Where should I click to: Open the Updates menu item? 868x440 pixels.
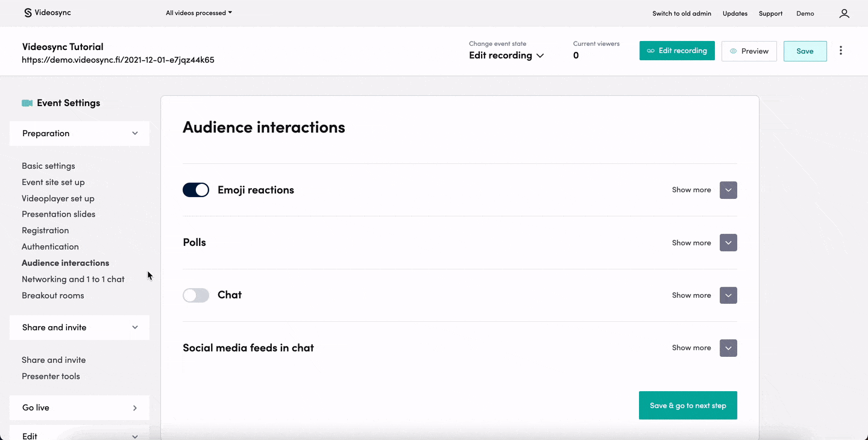(735, 13)
